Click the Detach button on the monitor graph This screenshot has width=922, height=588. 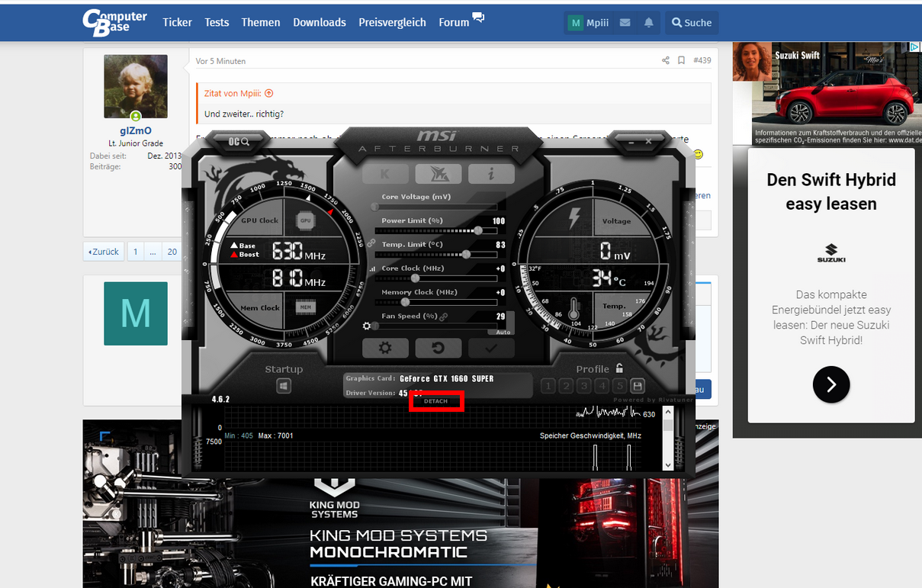(436, 401)
